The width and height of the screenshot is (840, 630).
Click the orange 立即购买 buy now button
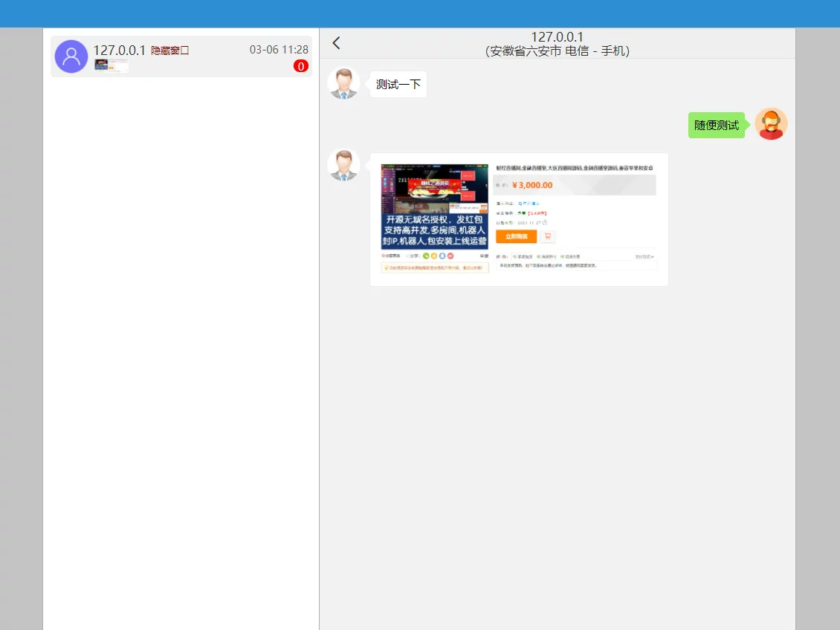tap(517, 236)
